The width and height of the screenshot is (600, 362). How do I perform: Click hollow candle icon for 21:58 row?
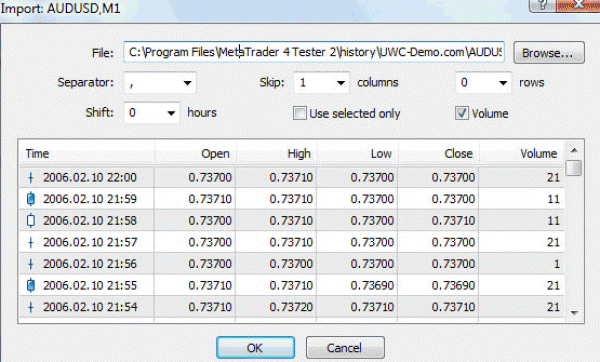point(31,220)
